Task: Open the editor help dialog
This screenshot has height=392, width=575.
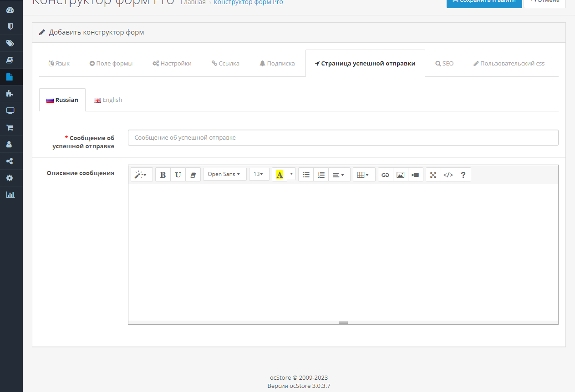Action: click(x=463, y=175)
